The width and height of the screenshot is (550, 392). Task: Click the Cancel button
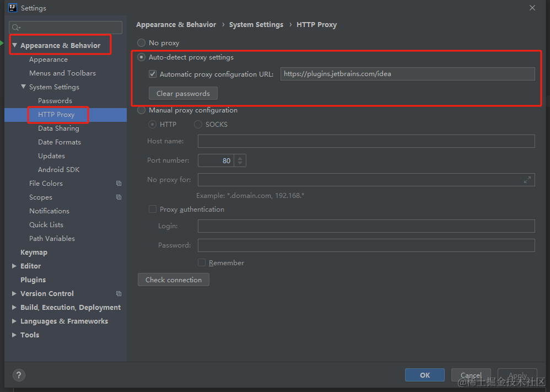(x=471, y=375)
